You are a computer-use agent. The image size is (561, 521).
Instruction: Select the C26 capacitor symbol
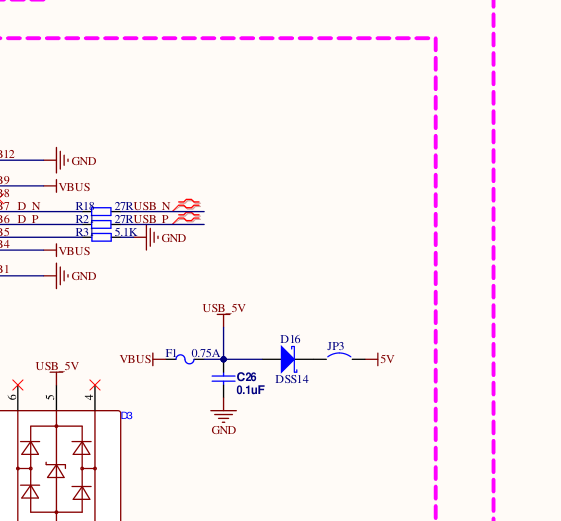(x=224, y=379)
